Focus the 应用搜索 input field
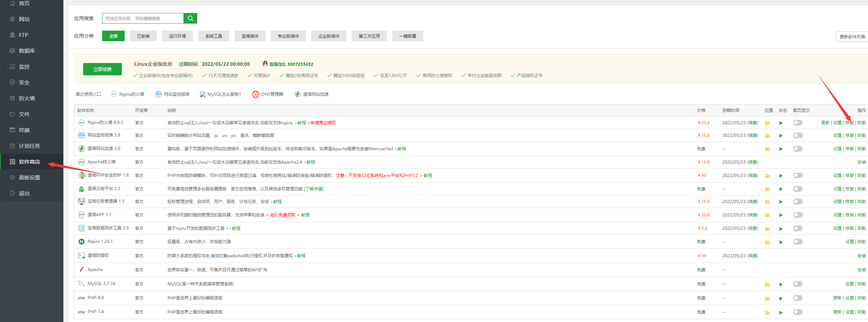 pos(143,18)
